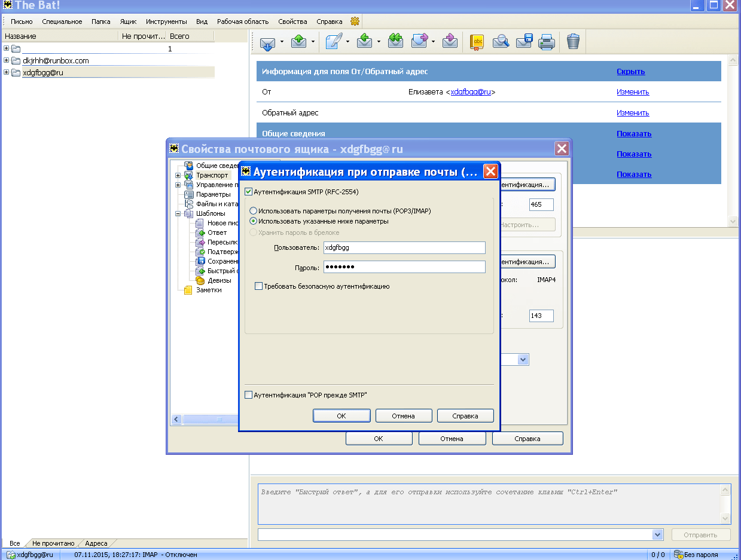
Task: Click the Reply All double-arrow icon
Action: pyautogui.click(x=395, y=41)
